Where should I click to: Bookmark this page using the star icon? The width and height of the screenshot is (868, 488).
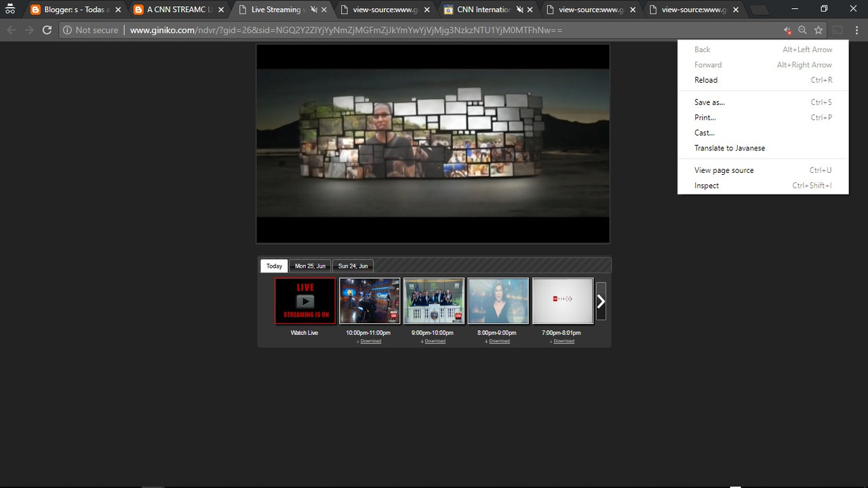(818, 30)
